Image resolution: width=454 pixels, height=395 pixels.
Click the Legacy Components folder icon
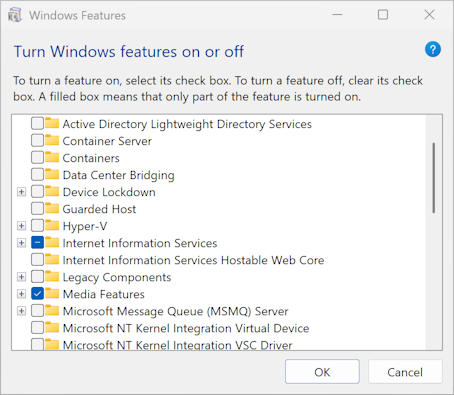click(52, 276)
